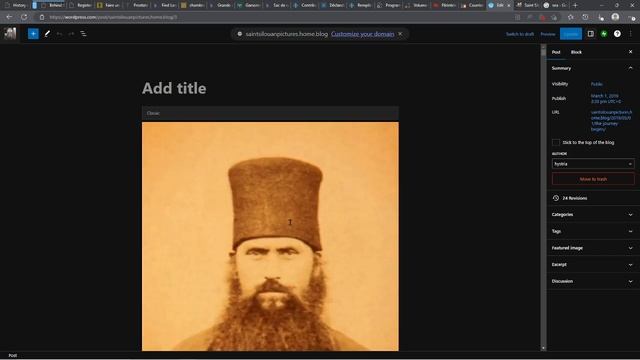
Task: Switch to the Post sidebar tab
Action: coord(556,52)
